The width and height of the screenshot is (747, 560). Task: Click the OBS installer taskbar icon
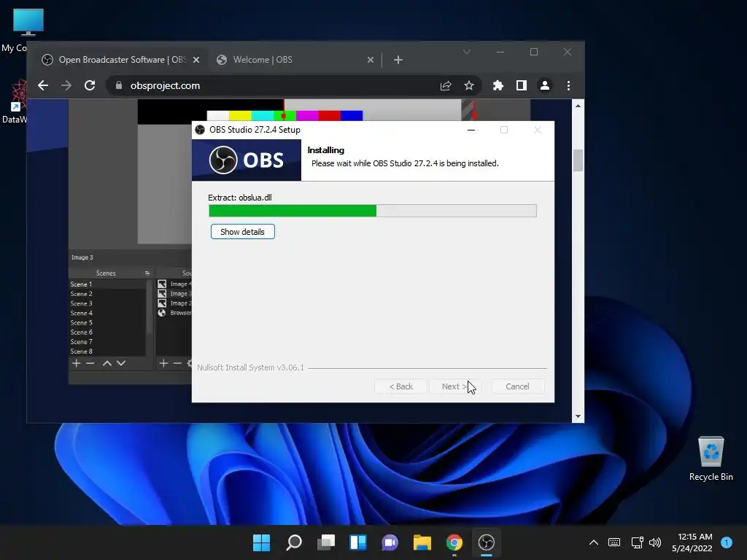pos(487,542)
